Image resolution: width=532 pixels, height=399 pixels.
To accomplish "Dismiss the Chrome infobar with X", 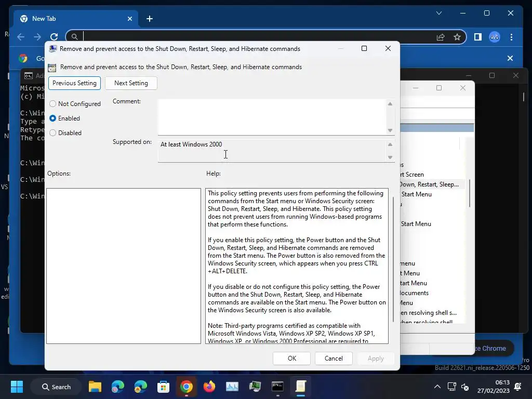I will click(x=510, y=58).
